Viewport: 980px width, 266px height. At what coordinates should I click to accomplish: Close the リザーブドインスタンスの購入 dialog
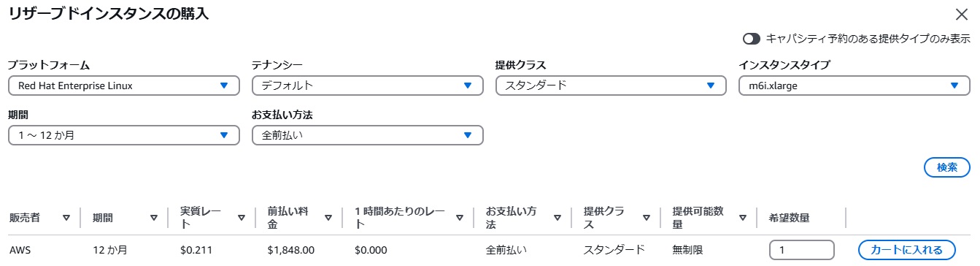[x=962, y=14]
